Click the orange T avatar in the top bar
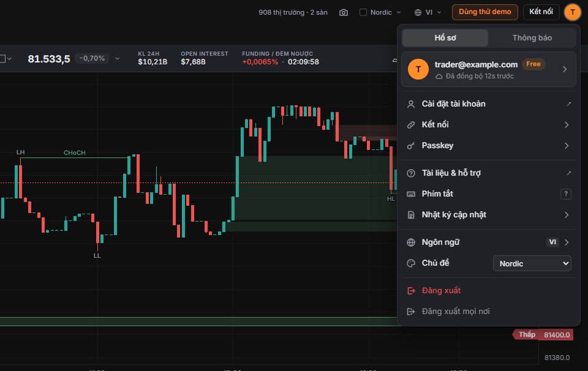This screenshot has height=371, width=588. coord(572,12)
